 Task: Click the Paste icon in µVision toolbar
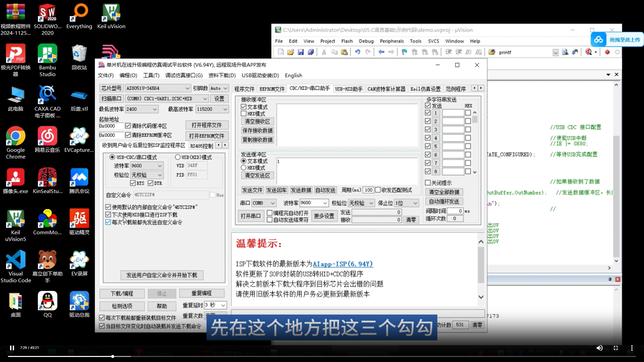(344, 52)
